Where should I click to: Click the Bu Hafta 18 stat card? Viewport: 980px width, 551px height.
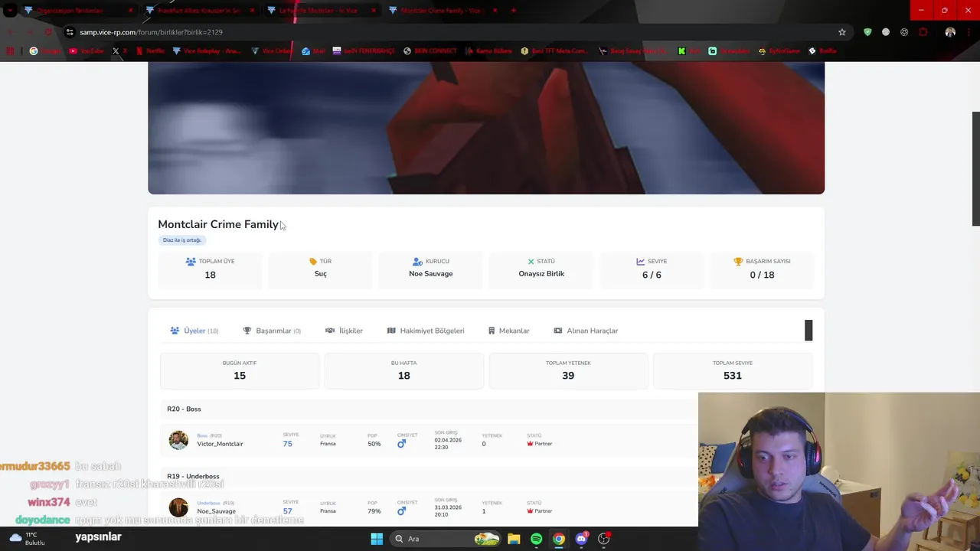point(403,370)
